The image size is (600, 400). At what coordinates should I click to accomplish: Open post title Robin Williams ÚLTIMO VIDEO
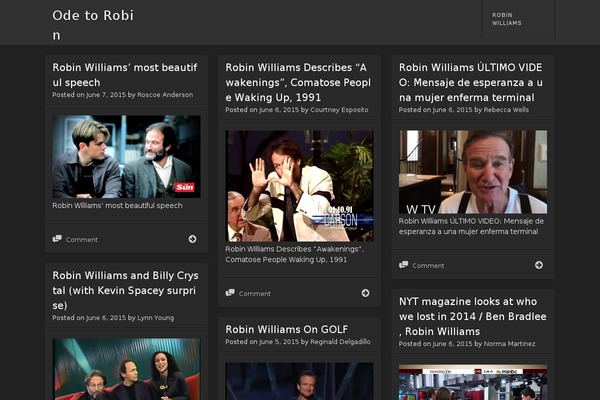coord(471,82)
